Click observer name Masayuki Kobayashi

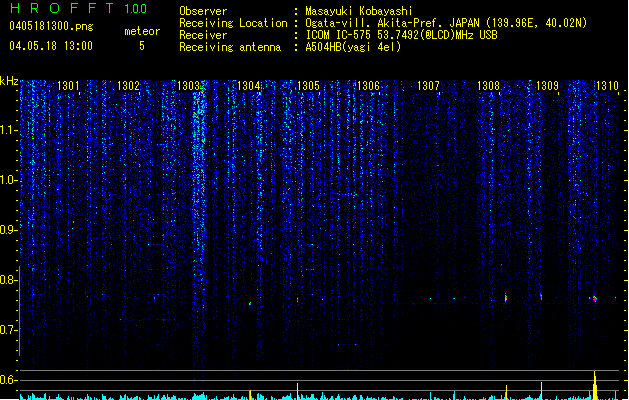coord(359,11)
